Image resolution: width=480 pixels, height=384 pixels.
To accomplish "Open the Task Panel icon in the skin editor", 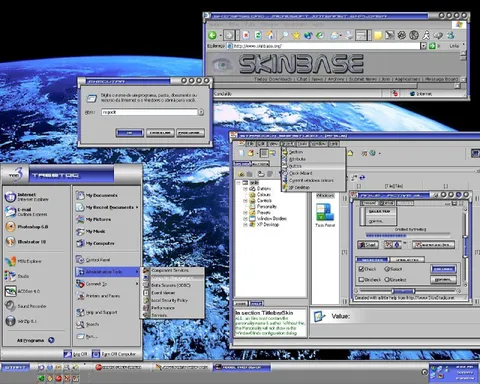I will [325, 215].
